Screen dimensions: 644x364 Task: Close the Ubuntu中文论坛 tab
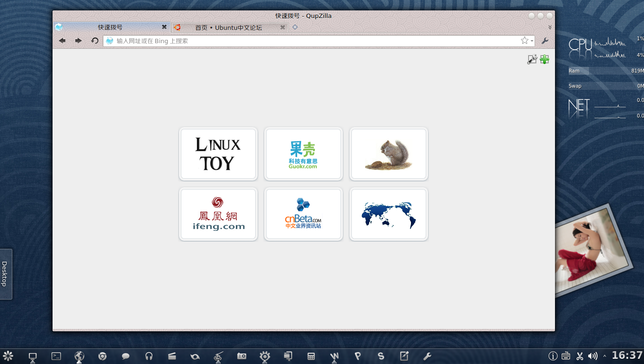click(283, 27)
